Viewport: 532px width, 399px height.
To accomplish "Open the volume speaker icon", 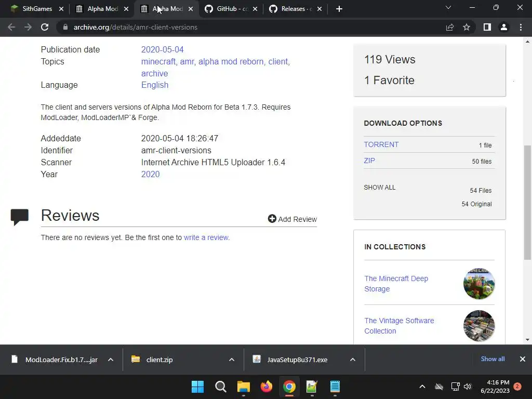I will 468,387.
